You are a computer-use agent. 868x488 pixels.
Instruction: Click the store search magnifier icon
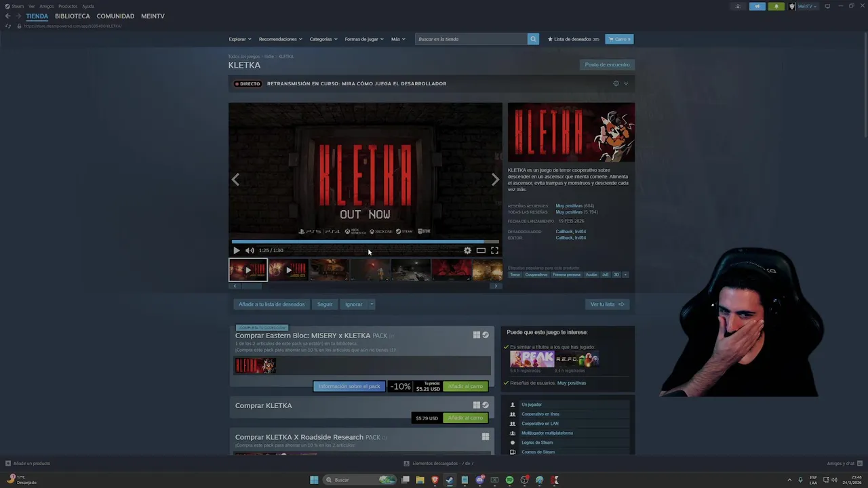[533, 39]
